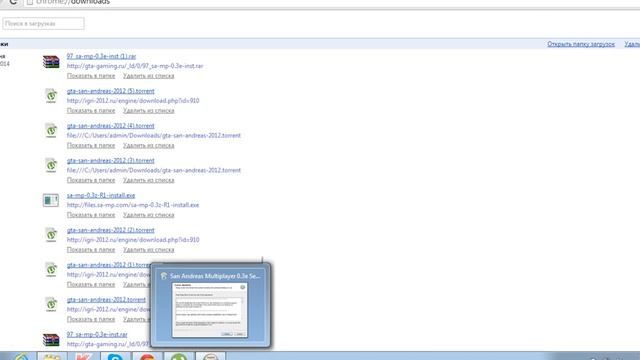Remove 97_sa-mp-0.3e-inst (1).rar from list

tap(149, 76)
